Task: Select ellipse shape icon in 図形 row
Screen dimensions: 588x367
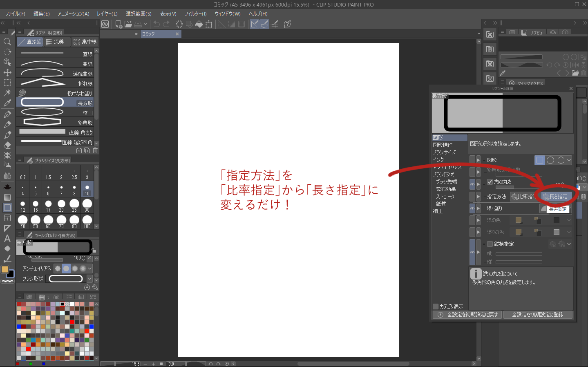Action: [550, 160]
